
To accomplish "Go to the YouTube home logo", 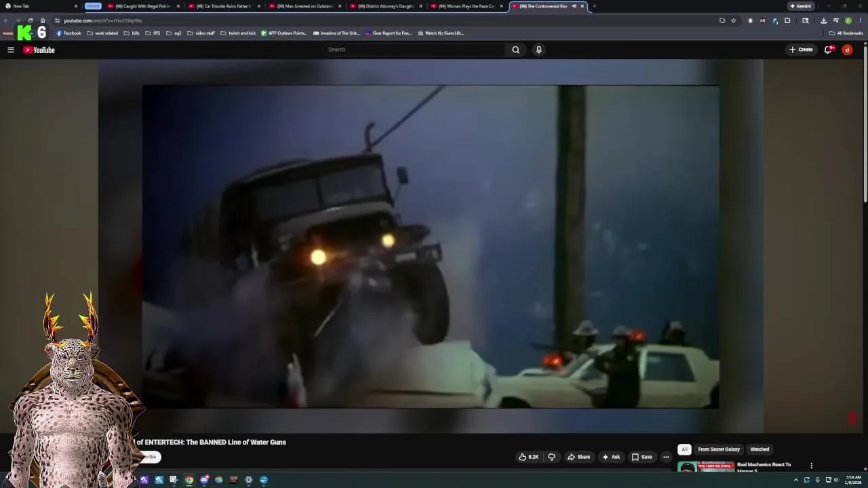I will [39, 49].
